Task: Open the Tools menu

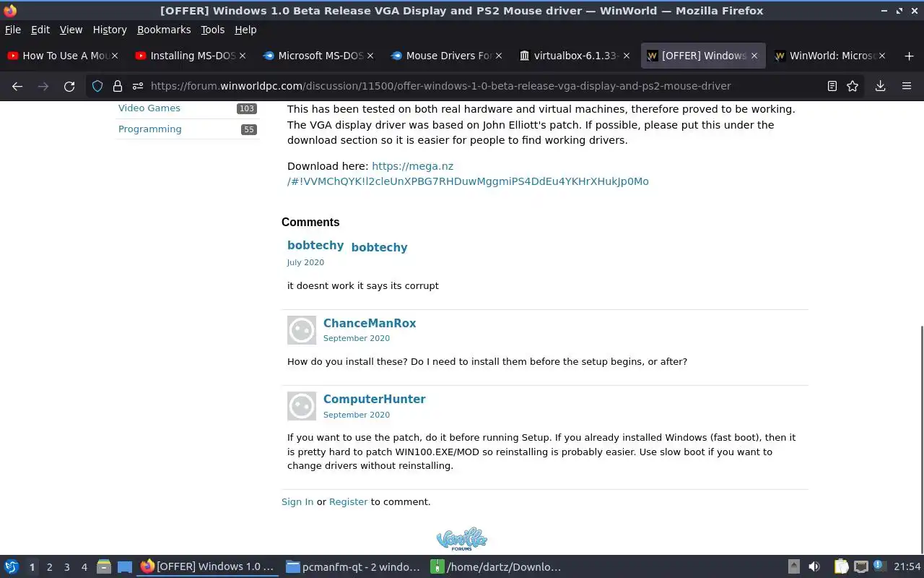Action: (x=213, y=30)
